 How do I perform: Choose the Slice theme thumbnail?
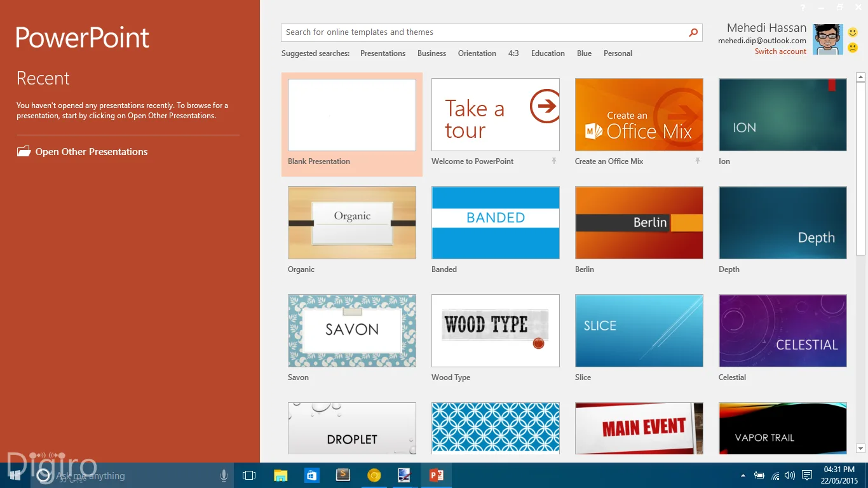[639, 331]
